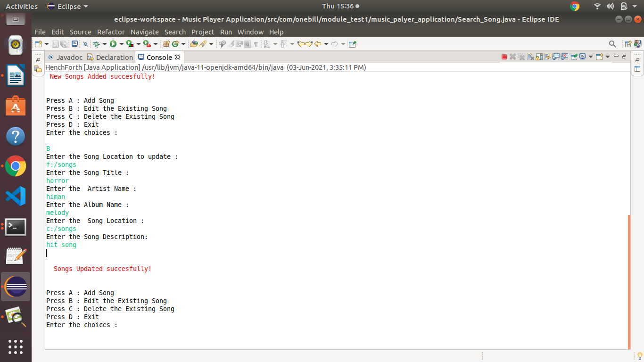Open the Refactor menu
Viewport: 644px width, 362px height.
tap(111, 32)
